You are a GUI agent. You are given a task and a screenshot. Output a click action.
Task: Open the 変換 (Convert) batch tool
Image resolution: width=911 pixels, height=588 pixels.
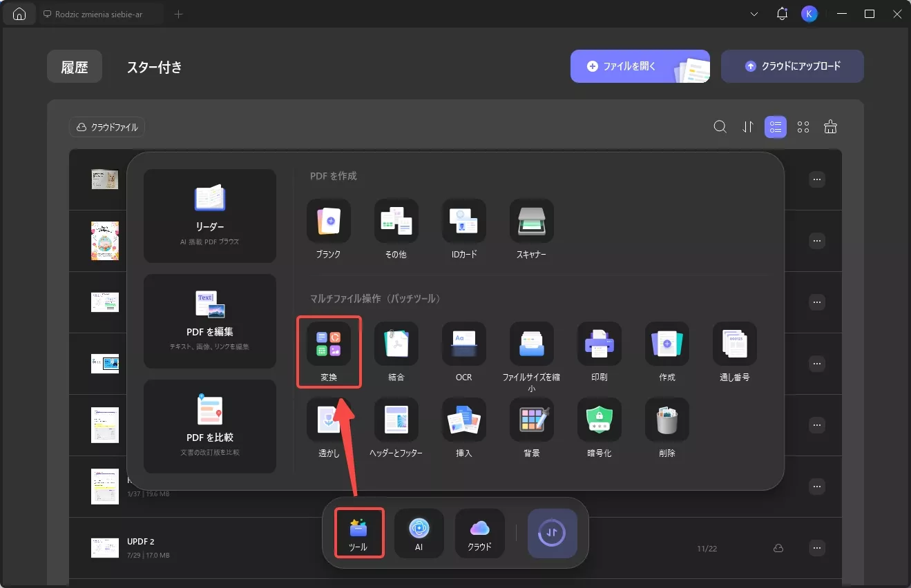[329, 351]
